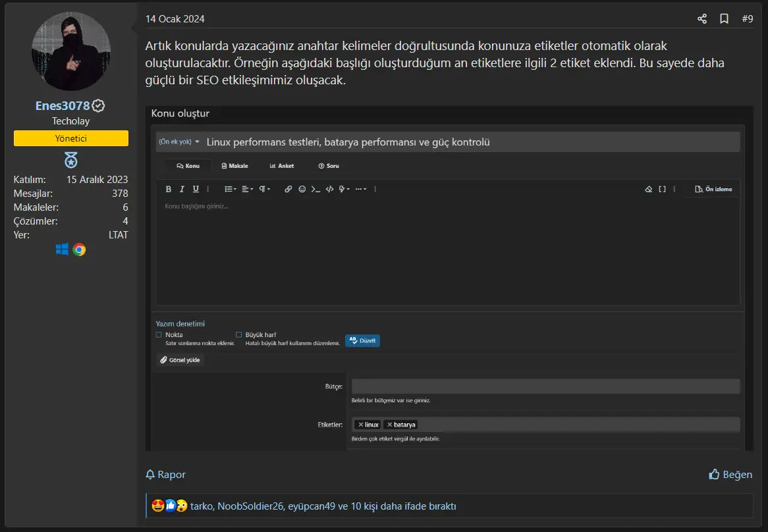768x532 pixels.
Task: Toggle bold formatting in the editor
Action: coord(169,189)
